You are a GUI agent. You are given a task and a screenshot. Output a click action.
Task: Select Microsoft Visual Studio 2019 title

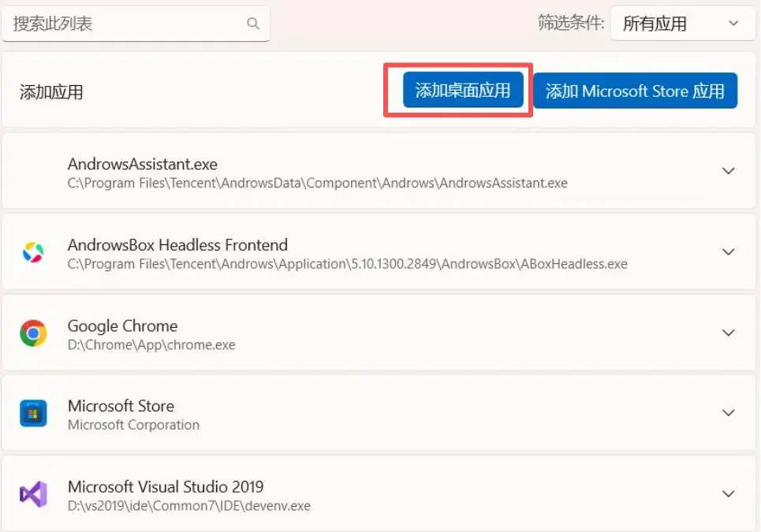pos(166,486)
